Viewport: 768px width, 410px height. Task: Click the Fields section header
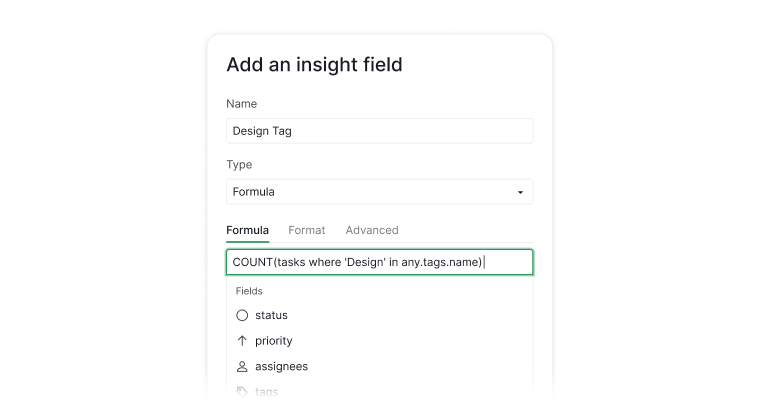tap(249, 291)
